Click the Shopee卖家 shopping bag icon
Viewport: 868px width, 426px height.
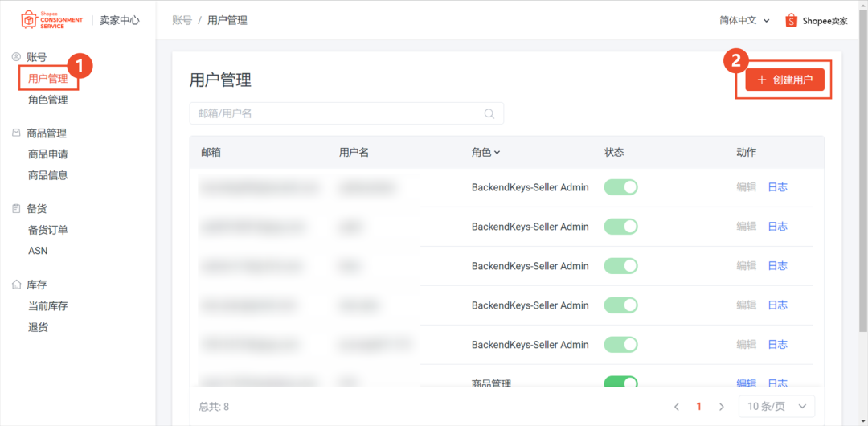791,20
